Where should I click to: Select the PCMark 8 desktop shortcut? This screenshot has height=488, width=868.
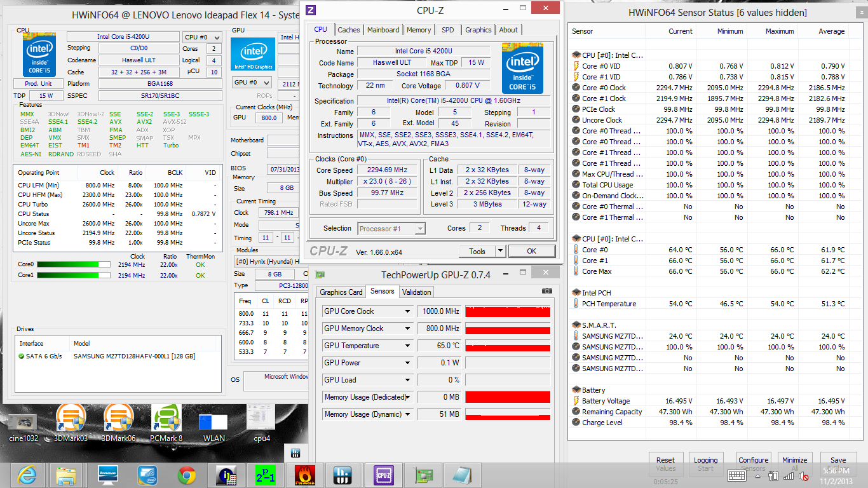coord(166,424)
